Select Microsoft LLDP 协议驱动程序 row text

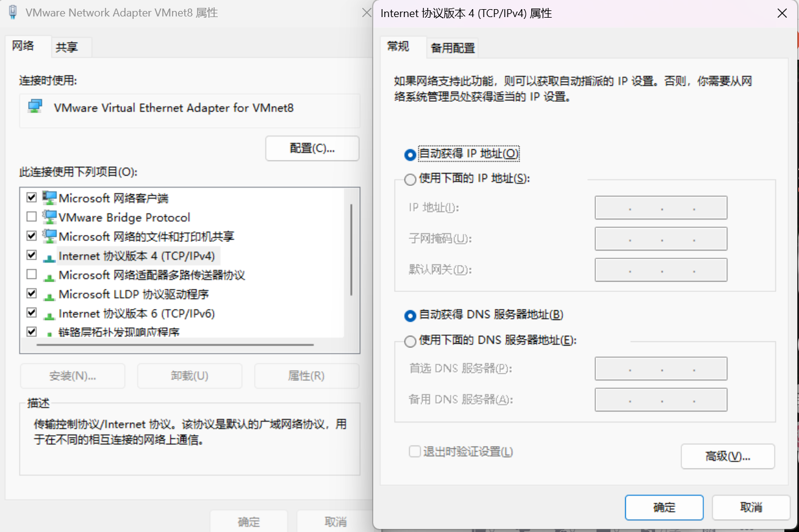tap(134, 294)
